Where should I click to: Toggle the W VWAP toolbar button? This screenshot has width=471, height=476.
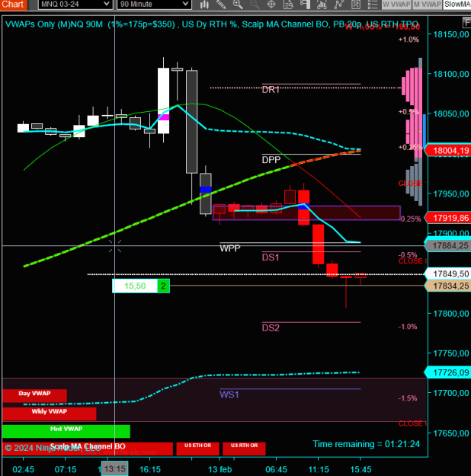tap(396, 5)
